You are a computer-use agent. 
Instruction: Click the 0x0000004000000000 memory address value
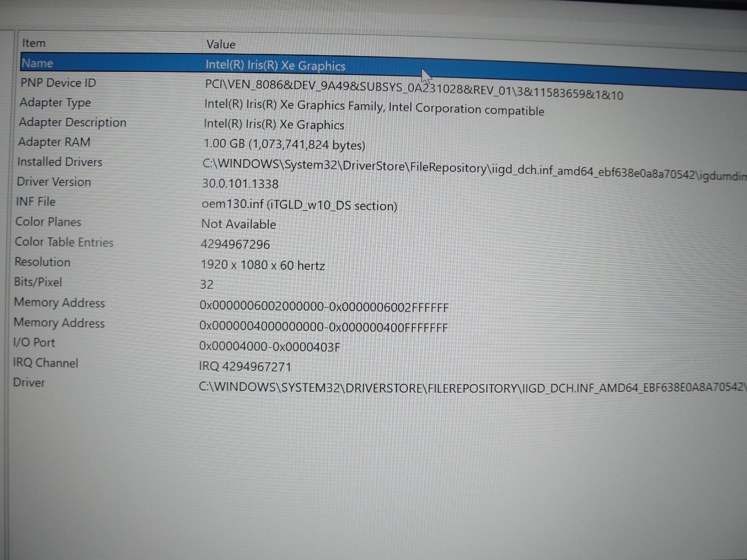pyautogui.click(x=324, y=327)
